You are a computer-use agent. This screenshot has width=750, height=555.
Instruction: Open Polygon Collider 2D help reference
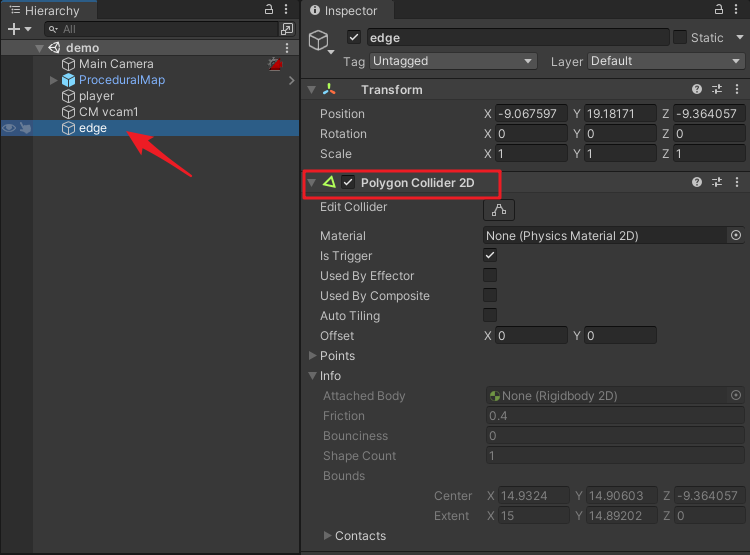(697, 182)
